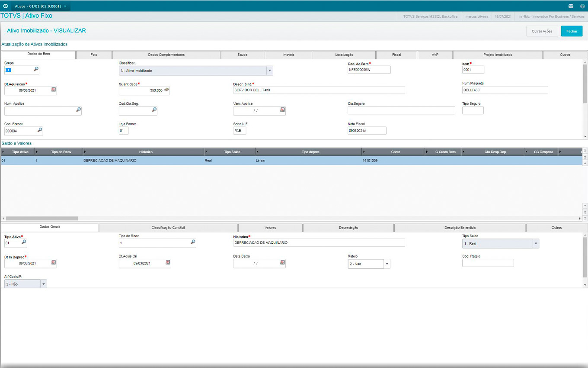This screenshot has width=588, height=368.
Task: Open the Cod. Fornec. magnifier lookup
Action: 40,130
